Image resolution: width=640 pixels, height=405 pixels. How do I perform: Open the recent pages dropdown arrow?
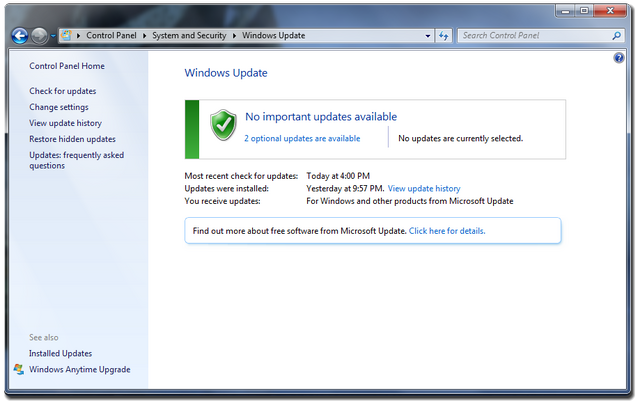53,36
